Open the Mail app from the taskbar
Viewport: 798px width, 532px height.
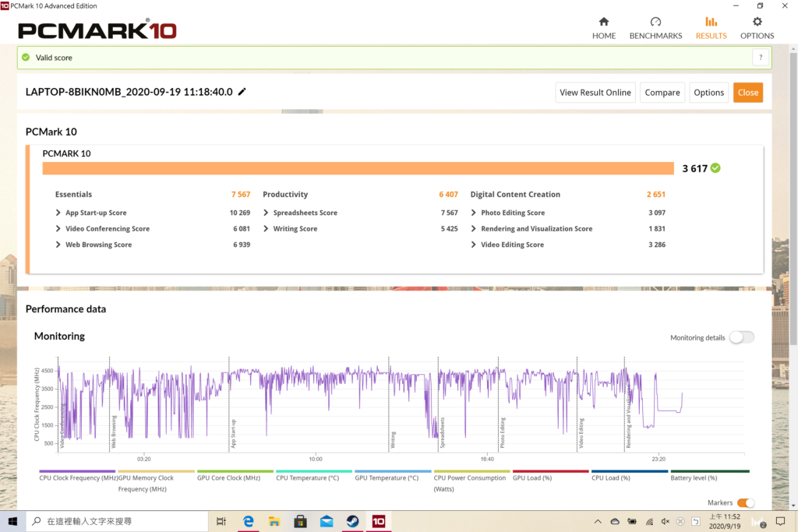(327, 521)
